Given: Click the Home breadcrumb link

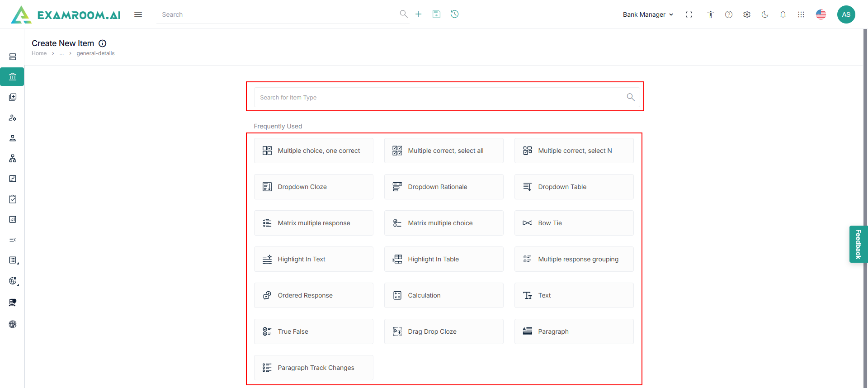Looking at the screenshot, I should point(39,53).
